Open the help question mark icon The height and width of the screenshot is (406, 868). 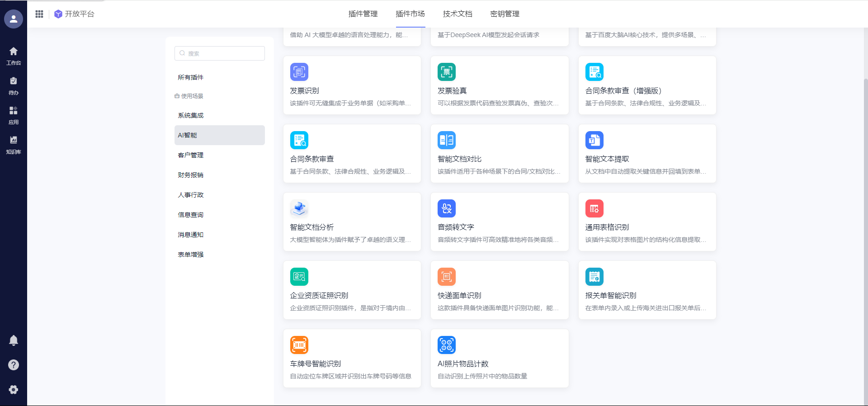coord(14,365)
